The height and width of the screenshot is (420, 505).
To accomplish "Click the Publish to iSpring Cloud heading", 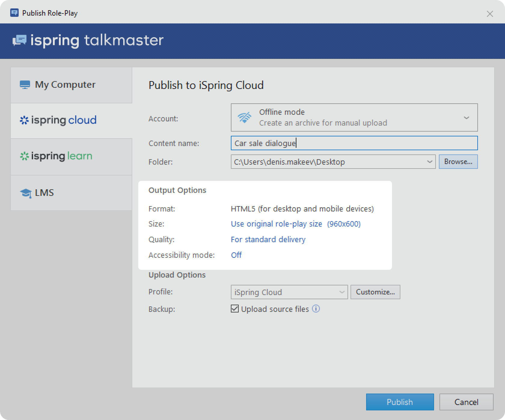I will 206,85.
